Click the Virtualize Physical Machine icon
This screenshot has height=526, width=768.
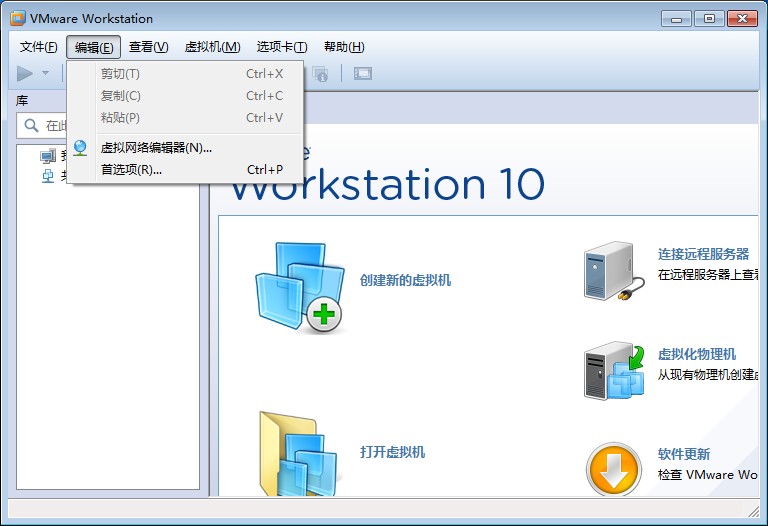(x=614, y=371)
